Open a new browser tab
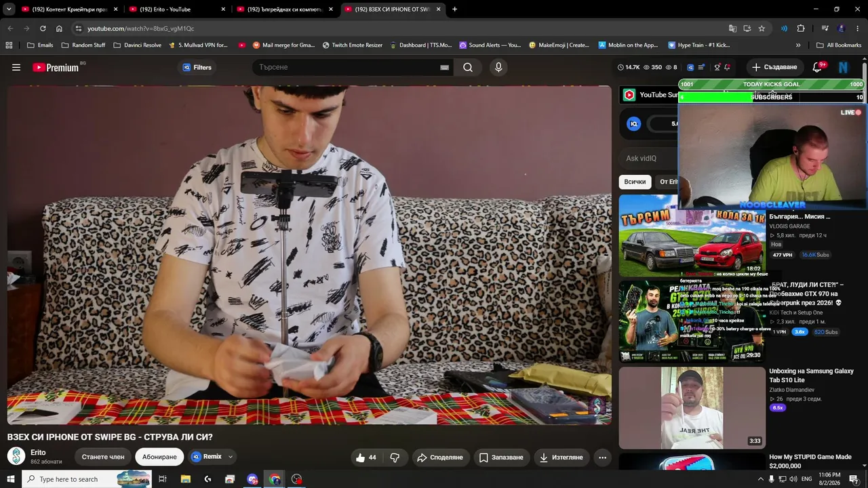This screenshot has width=868, height=488. click(454, 9)
